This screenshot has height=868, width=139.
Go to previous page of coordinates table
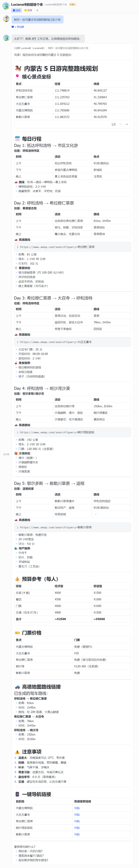120,124
